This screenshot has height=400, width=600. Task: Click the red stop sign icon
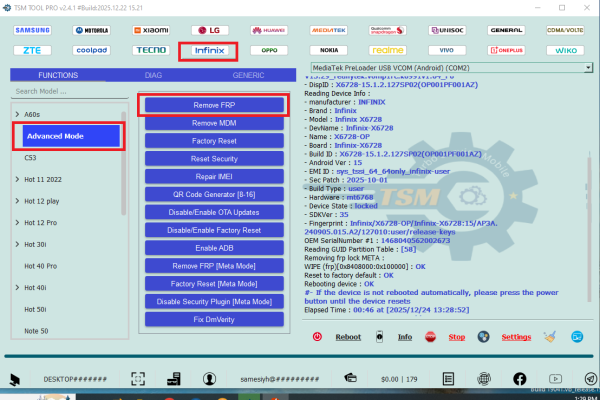430,337
